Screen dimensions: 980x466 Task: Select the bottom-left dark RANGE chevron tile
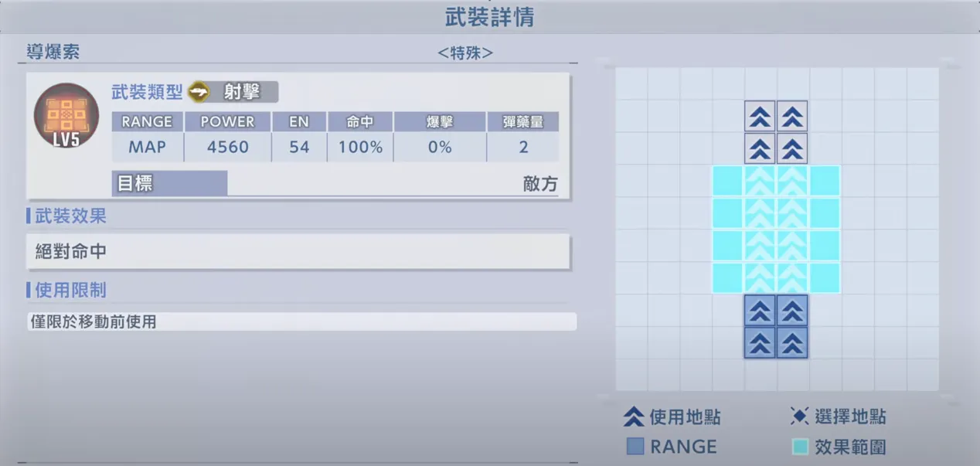point(760,342)
